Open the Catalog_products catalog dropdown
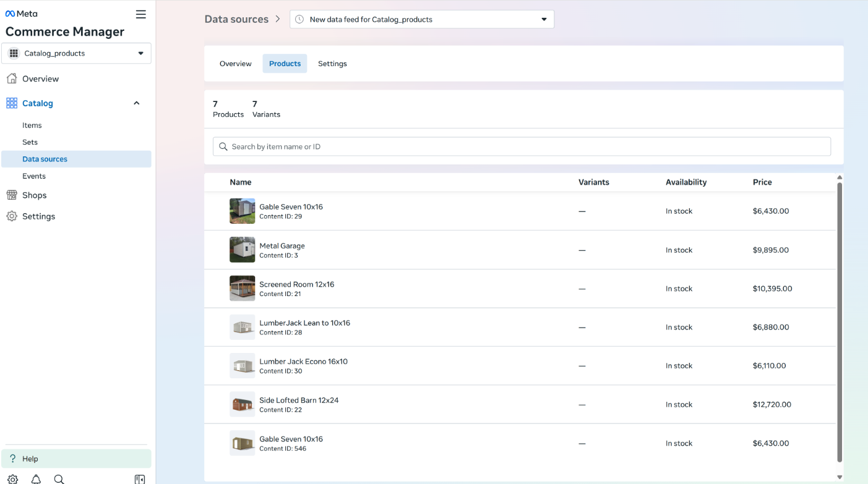Screen dimensions: 868x484 (76, 53)
